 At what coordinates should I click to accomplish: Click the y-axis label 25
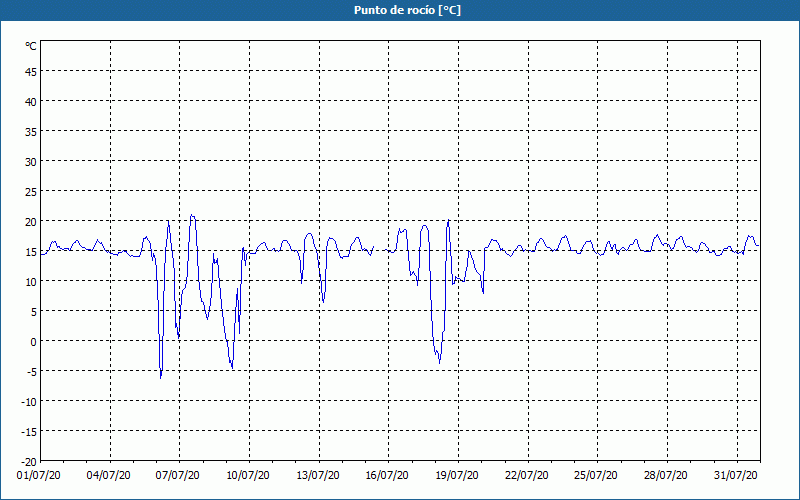tap(31, 192)
